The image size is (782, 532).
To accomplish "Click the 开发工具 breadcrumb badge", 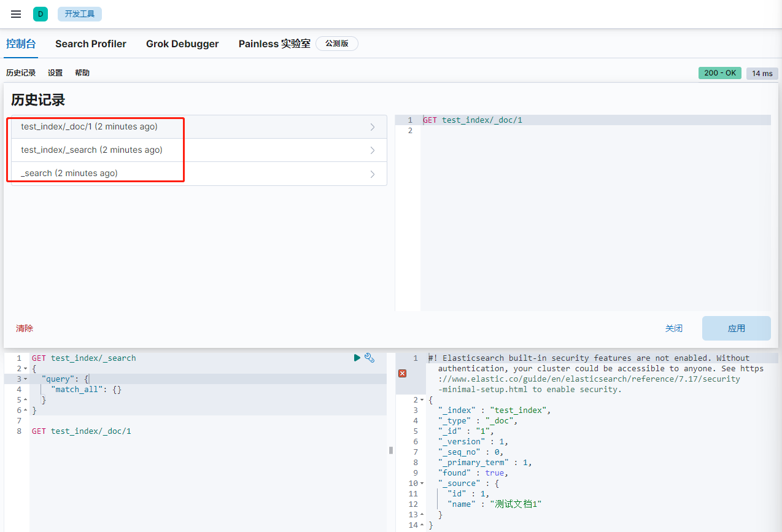I will point(80,14).
